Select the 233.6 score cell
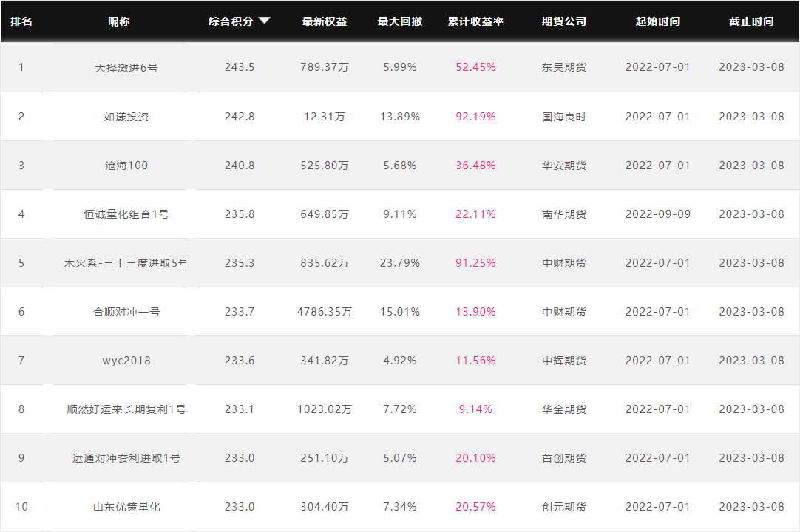 [240, 361]
